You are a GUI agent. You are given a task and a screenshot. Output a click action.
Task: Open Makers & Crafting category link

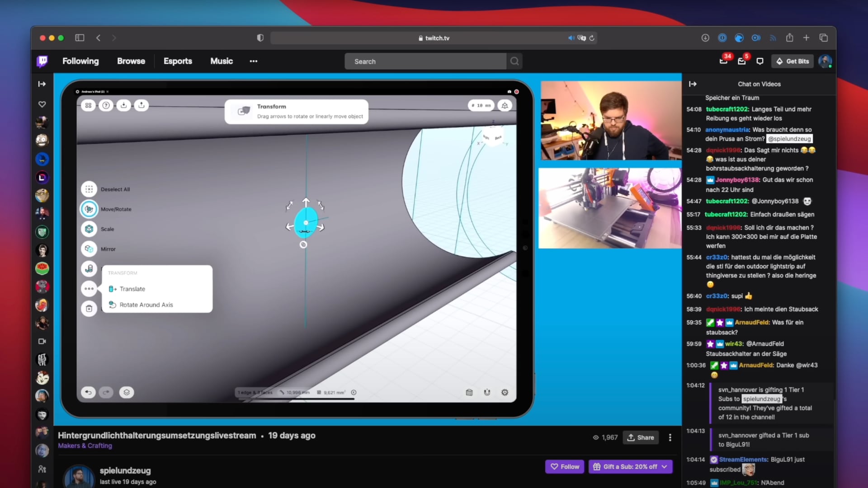pyautogui.click(x=85, y=446)
